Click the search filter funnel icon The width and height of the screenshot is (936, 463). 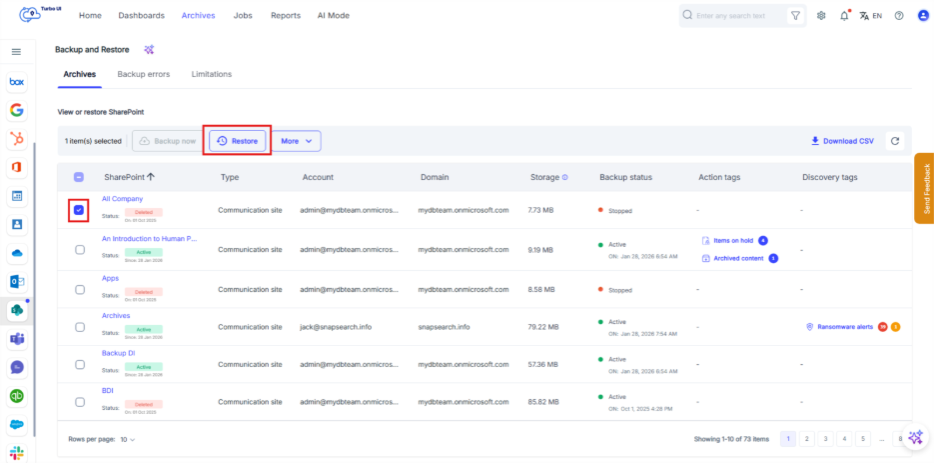[x=795, y=16]
